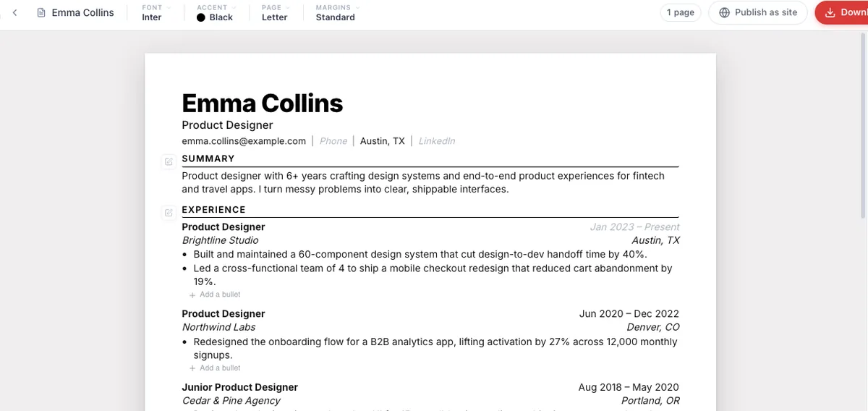Viewport: 868px width, 411px height.
Task: Click the Northwind Labs company name
Action: (x=218, y=327)
